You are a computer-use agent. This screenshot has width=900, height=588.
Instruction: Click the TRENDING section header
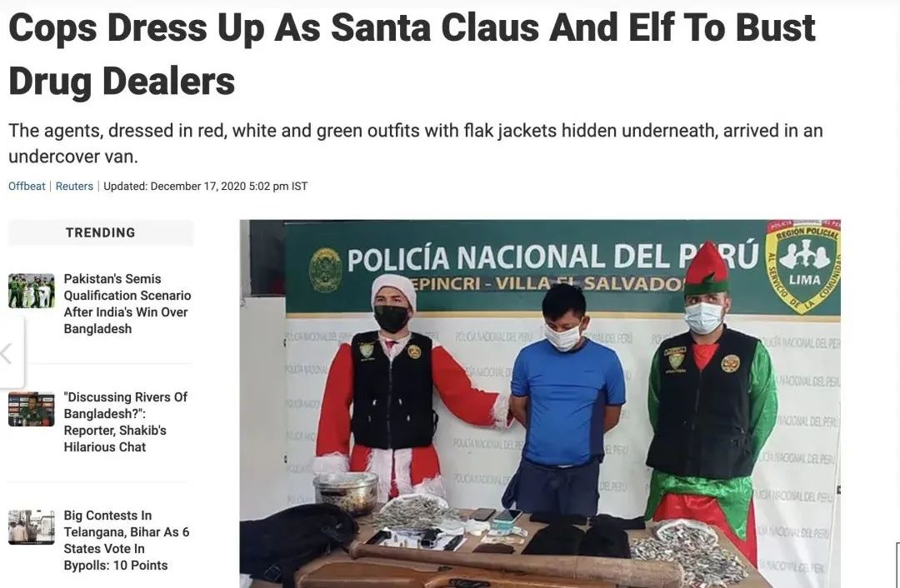tap(101, 233)
